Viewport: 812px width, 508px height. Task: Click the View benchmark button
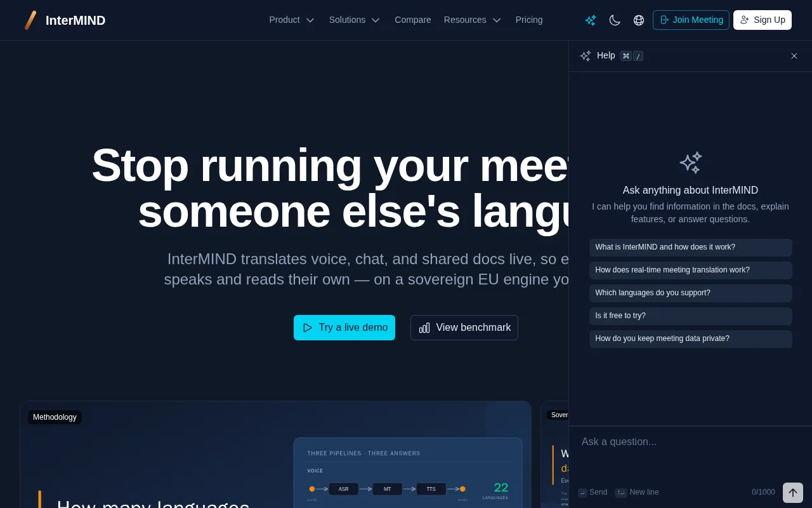[x=464, y=328]
